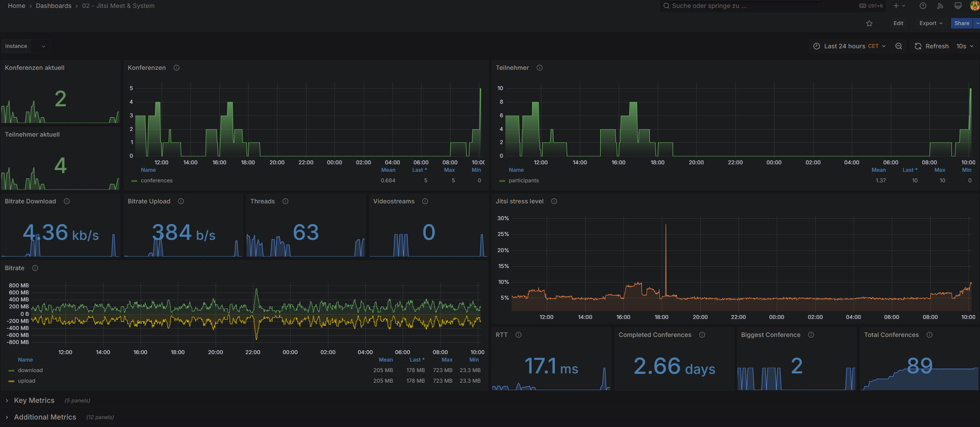Click the Edit button
This screenshot has height=427, width=980.
pos(898,23)
